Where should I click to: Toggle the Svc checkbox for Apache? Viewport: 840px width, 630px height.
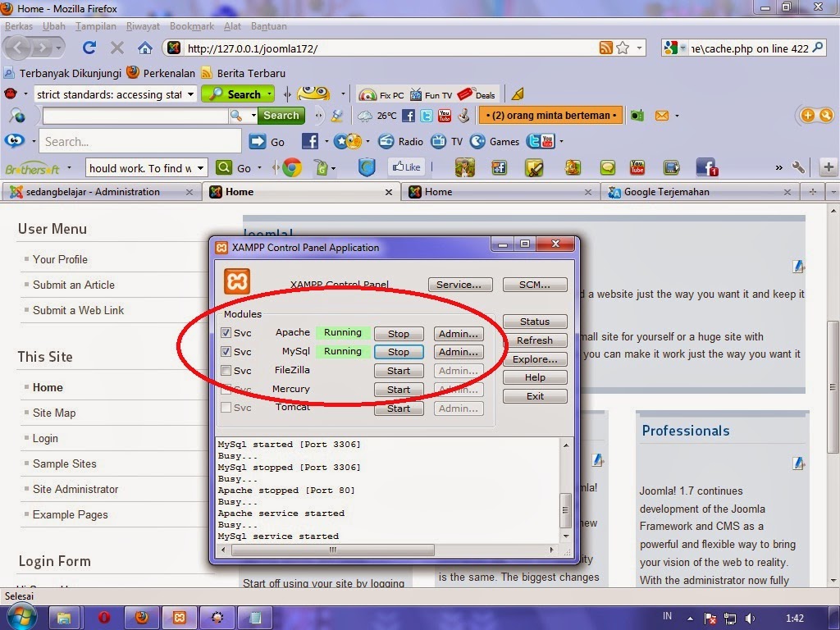click(x=226, y=333)
